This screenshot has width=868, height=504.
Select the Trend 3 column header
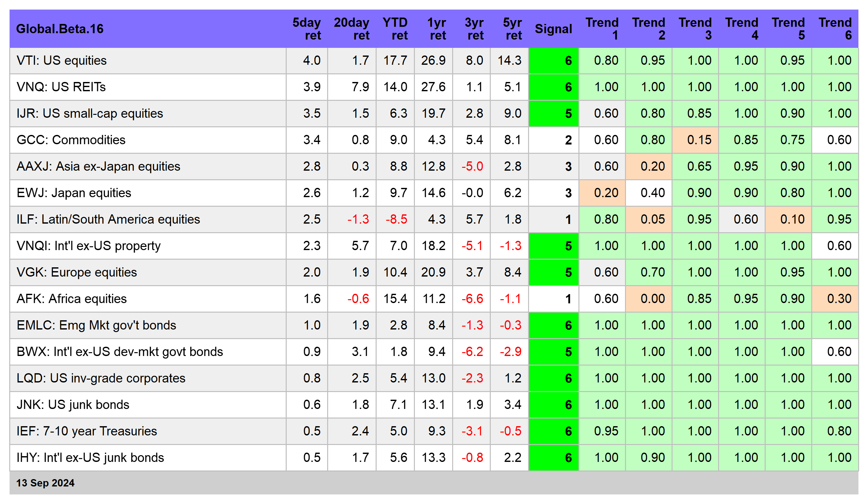click(x=695, y=29)
